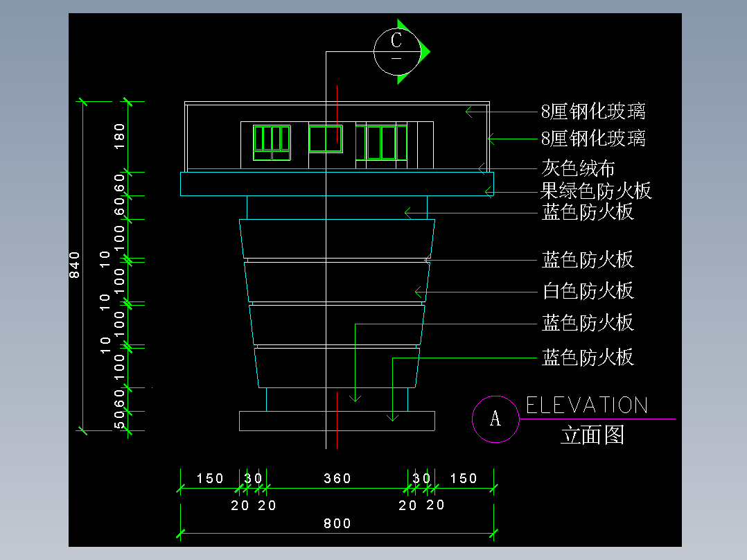
Task: Click the 立面图 caption text
Action: (x=592, y=435)
